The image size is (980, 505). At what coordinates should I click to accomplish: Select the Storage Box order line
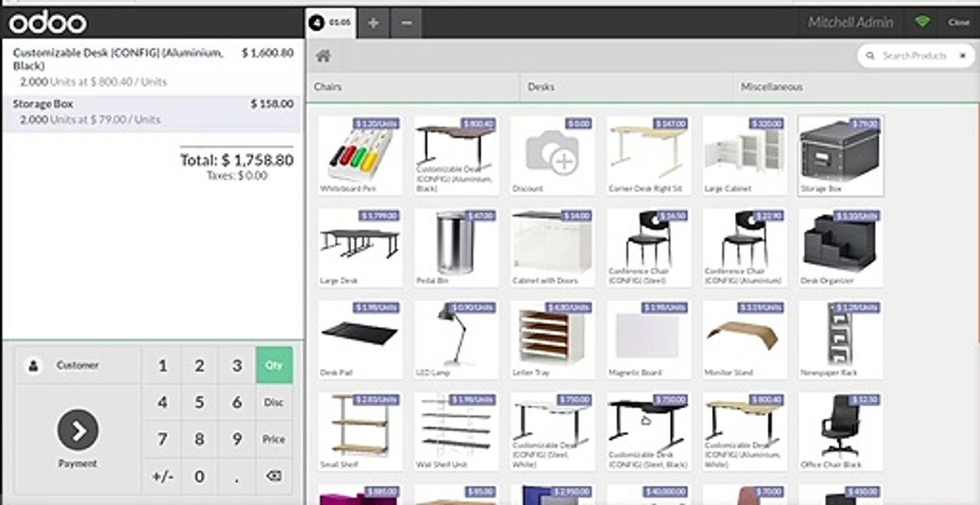click(x=153, y=112)
